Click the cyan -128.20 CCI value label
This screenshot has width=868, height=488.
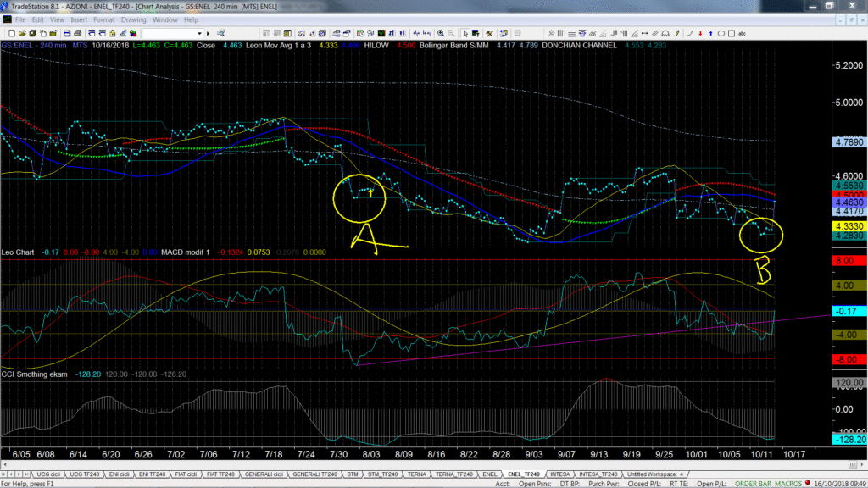pyautogui.click(x=849, y=440)
